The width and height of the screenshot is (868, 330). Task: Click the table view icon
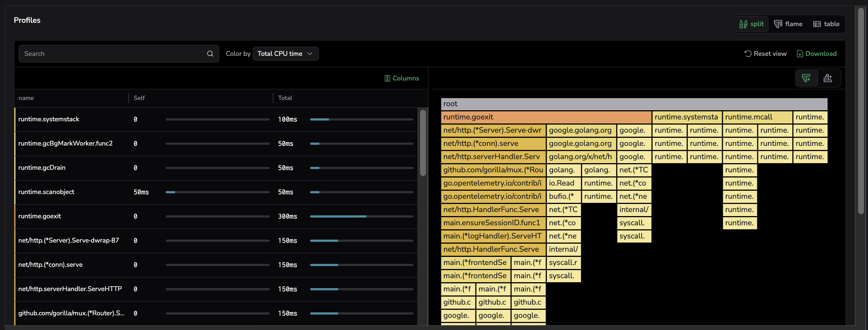817,24
